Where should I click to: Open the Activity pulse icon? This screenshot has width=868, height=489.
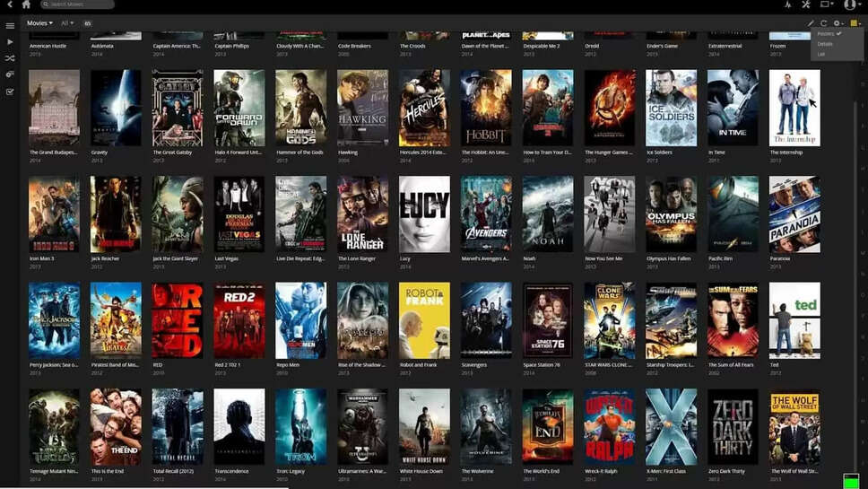[787, 4]
